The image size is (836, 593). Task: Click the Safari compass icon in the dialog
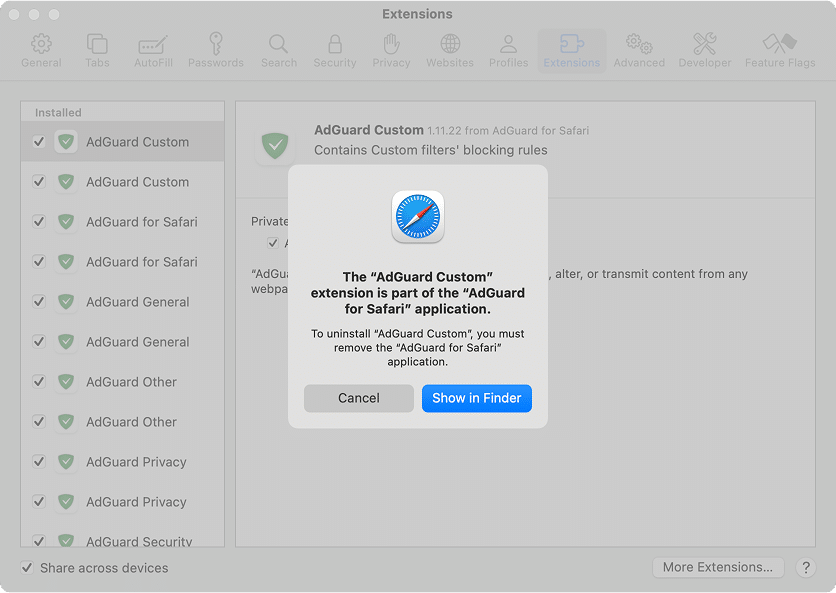pyautogui.click(x=417, y=217)
